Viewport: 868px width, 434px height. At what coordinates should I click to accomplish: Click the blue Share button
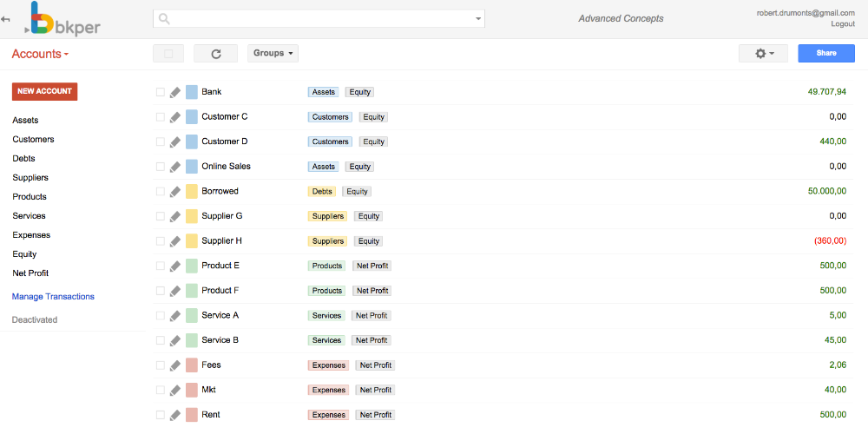(x=826, y=54)
